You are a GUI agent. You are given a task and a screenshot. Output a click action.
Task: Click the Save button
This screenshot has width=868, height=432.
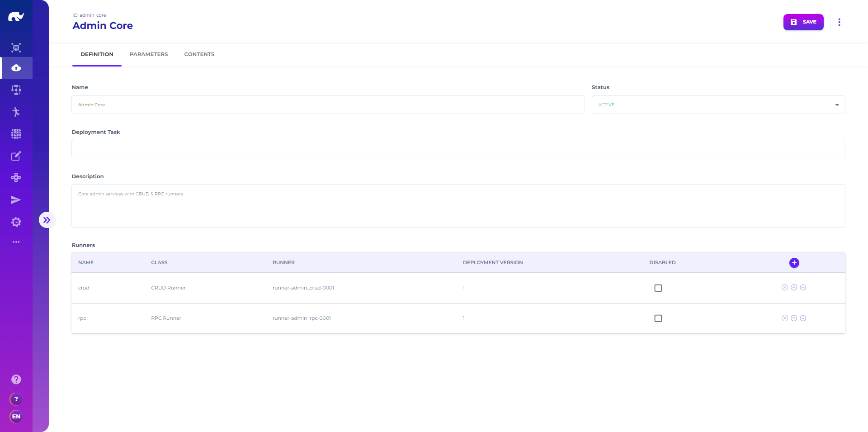[803, 22]
